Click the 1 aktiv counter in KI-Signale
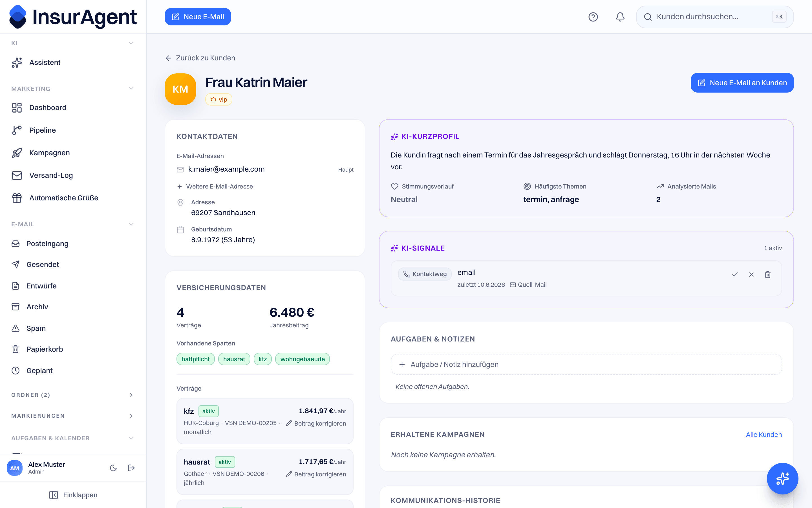Viewport: 812px width, 508px height. [x=773, y=248]
